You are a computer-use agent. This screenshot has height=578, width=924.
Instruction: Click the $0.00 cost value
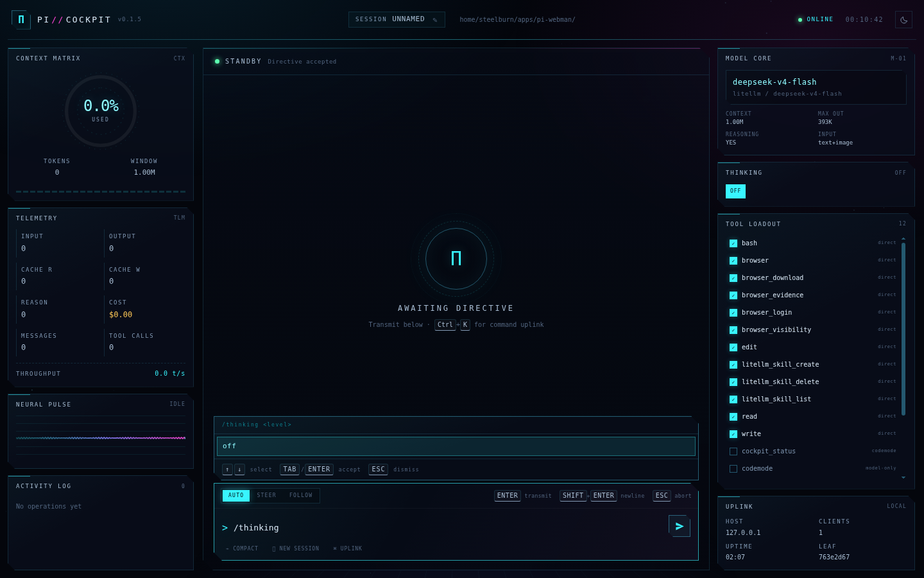click(121, 315)
